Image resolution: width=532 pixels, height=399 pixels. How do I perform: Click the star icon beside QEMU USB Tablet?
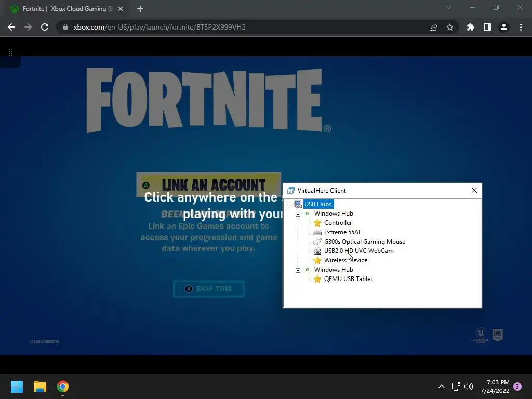317,279
